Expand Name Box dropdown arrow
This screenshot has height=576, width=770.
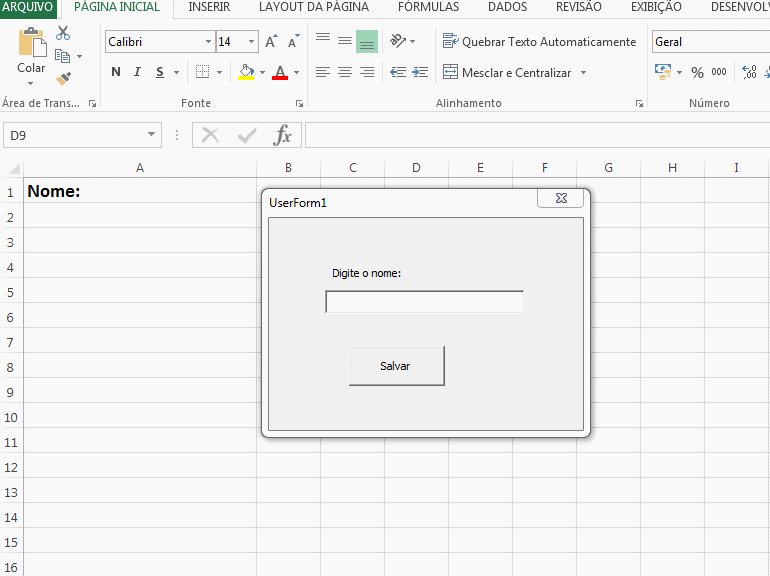pos(151,135)
